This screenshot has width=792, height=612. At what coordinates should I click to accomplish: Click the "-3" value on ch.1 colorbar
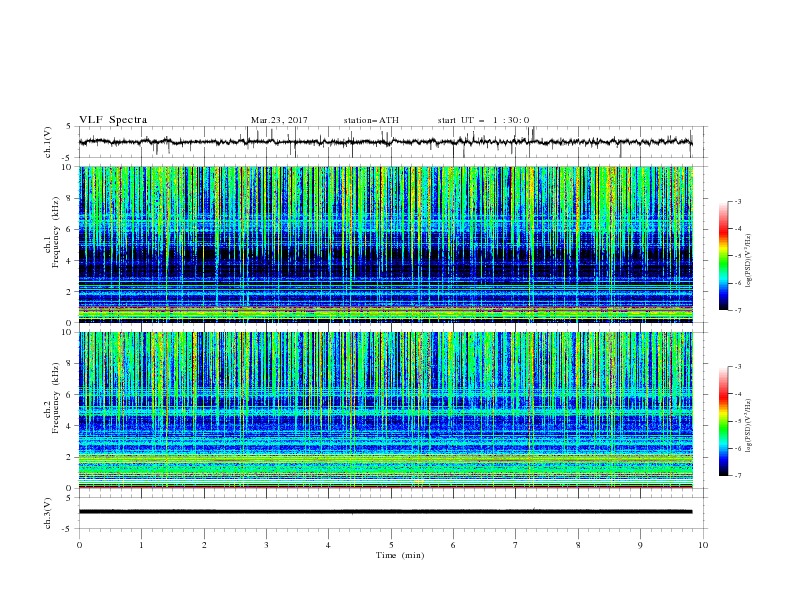click(738, 201)
